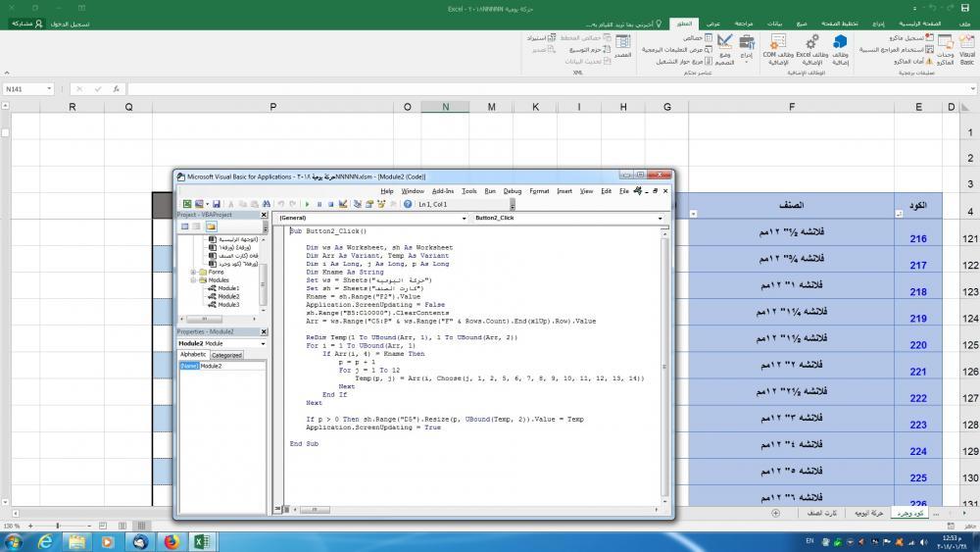
Task: Click the Excel zoom slider handle
Action: [x=58, y=526]
